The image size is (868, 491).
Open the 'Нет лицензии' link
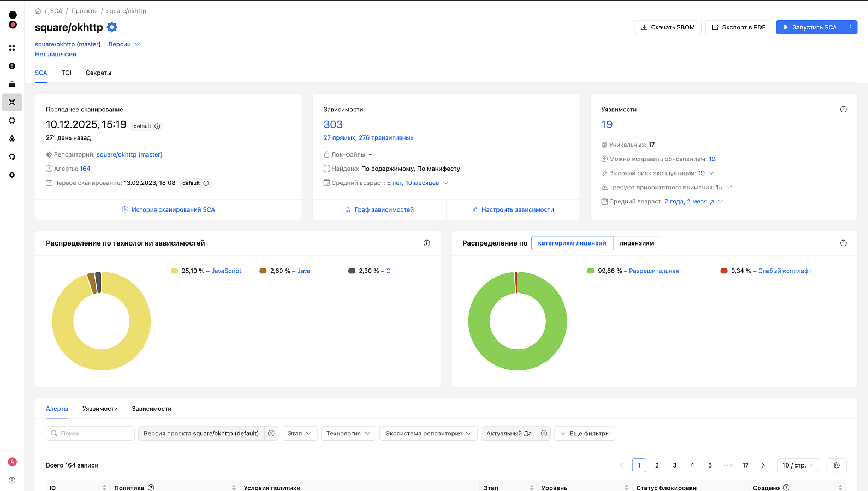[x=56, y=55]
